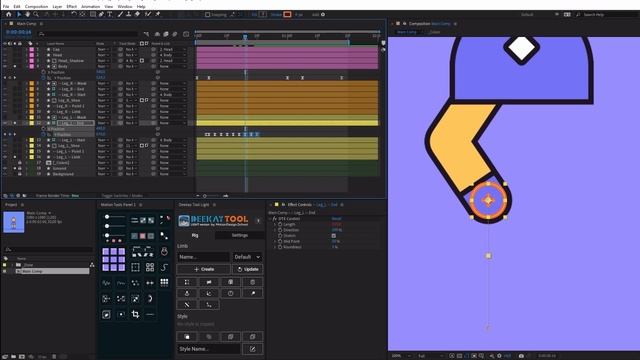The image size is (640, 360).
Task: Click the top slider in Motion Tools panel
Action: pos(114,217)
